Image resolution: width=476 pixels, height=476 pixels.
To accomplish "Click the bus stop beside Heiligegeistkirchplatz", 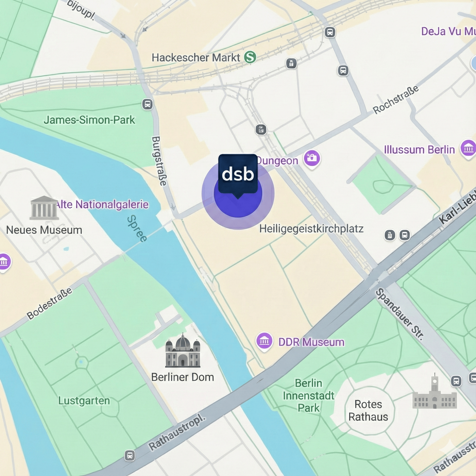I will [405, 235].
